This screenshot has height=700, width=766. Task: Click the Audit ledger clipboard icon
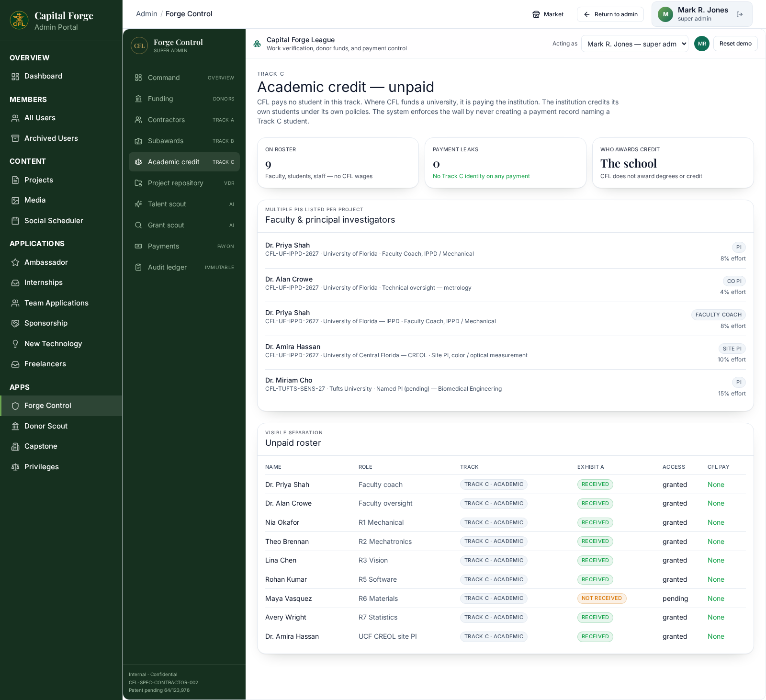[x=138, y=267]
